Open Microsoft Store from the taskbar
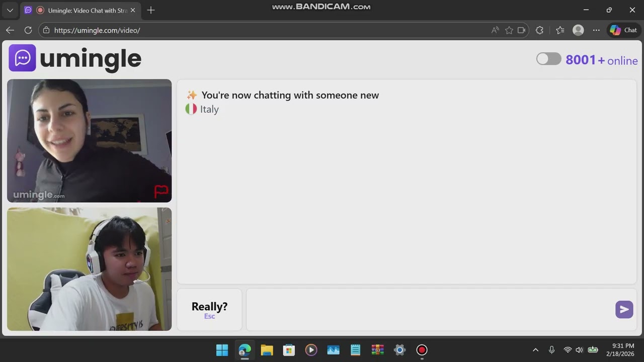Image resolution: width=644 pixels, height=362 pixels. coord(289,350)
